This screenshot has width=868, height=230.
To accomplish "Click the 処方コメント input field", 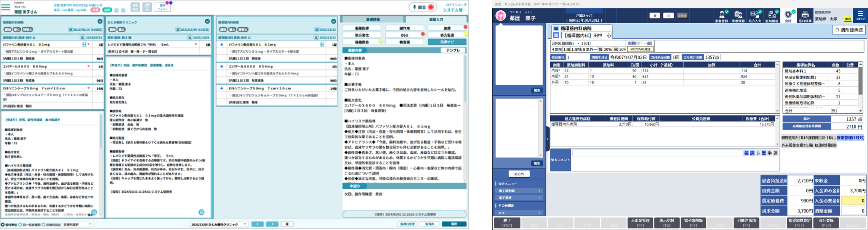I will [x=657, y=153].
